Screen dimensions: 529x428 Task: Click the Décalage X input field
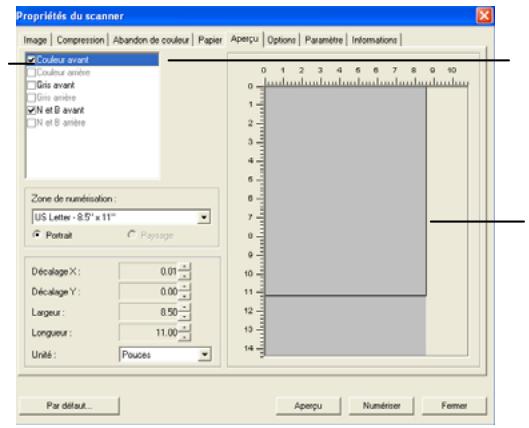(x=149, y=272)
